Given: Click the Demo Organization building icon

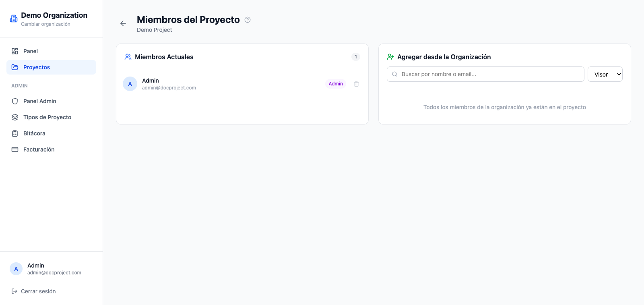Looking at the screenshot, I should [14, 19].
